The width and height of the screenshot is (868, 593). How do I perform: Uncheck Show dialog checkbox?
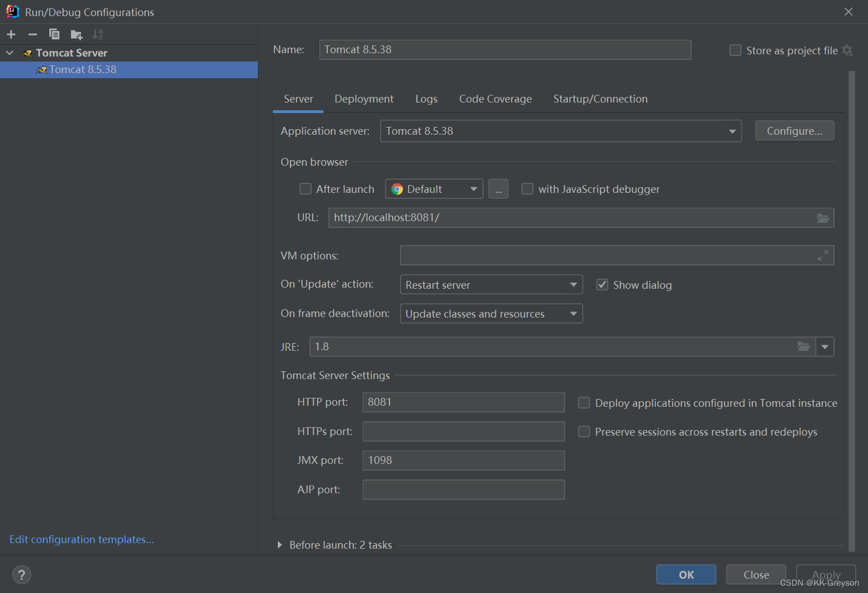click(602, 285)
